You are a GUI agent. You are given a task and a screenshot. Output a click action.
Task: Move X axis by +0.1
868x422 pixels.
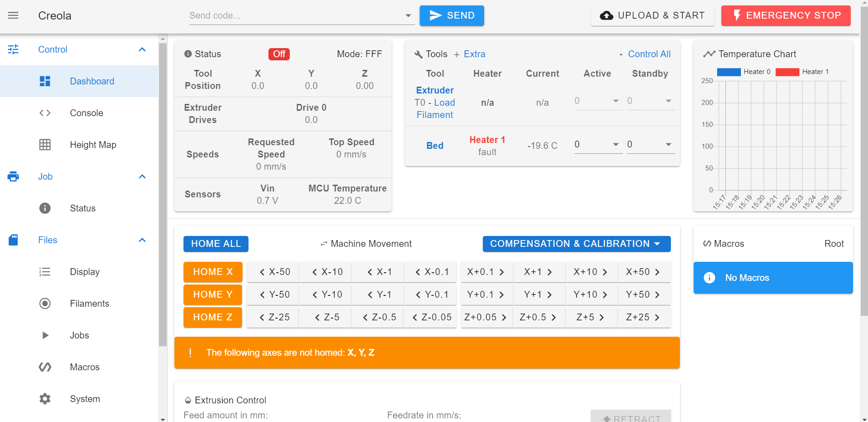(487, 272)
